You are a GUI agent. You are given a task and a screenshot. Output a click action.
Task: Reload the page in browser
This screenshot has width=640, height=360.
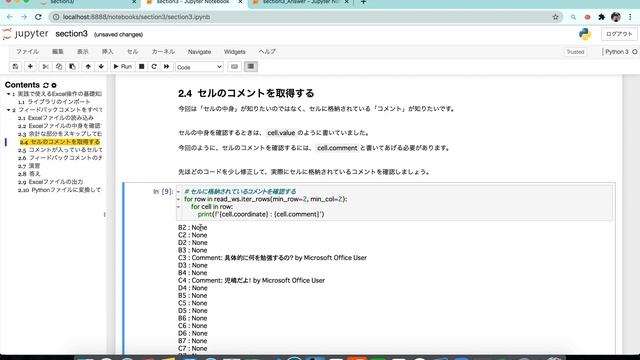tap(38, 17)
